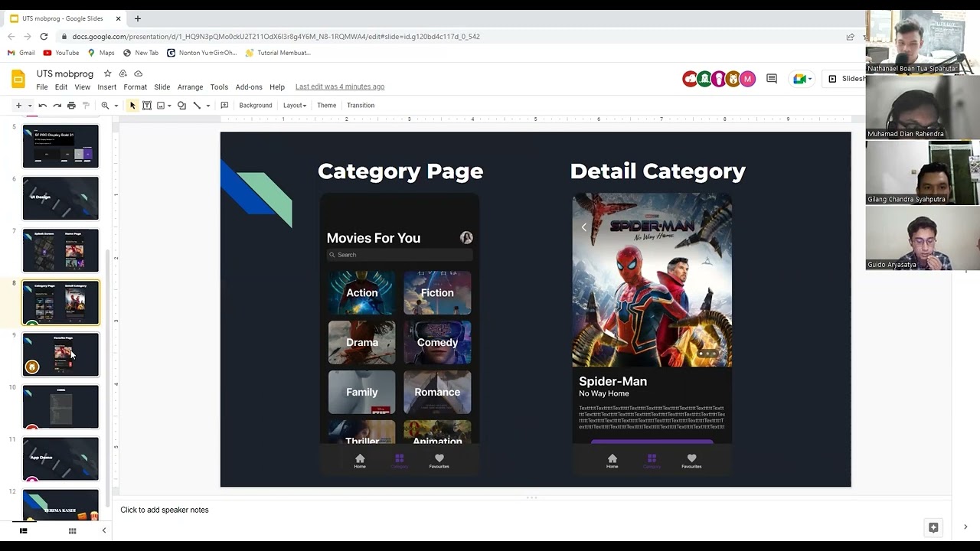Open the View menu
Screen dimensions: 980x551
point(83,87)
